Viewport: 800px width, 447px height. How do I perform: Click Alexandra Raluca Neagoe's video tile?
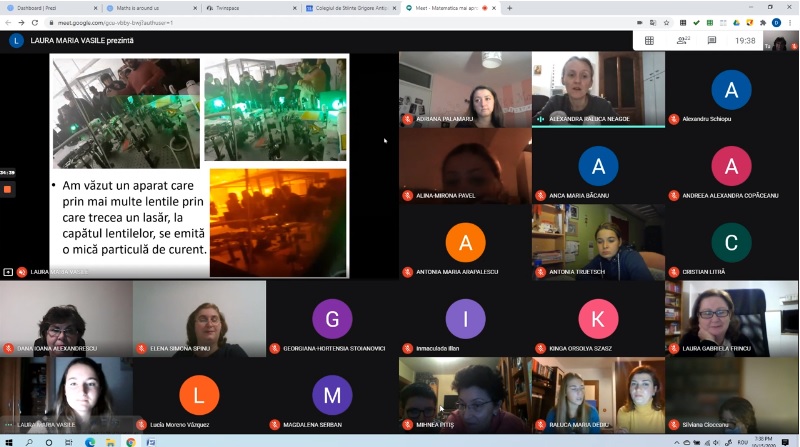coord(598,89)
